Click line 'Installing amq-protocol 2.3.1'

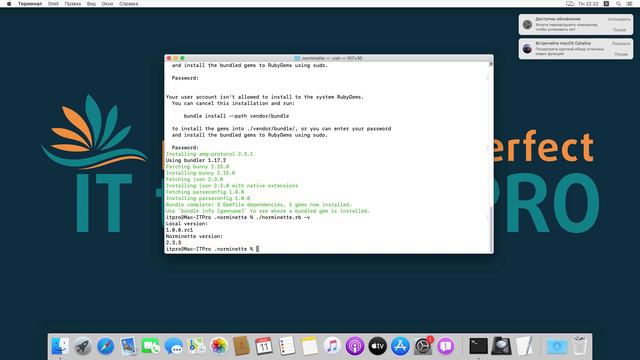[209, 154]
